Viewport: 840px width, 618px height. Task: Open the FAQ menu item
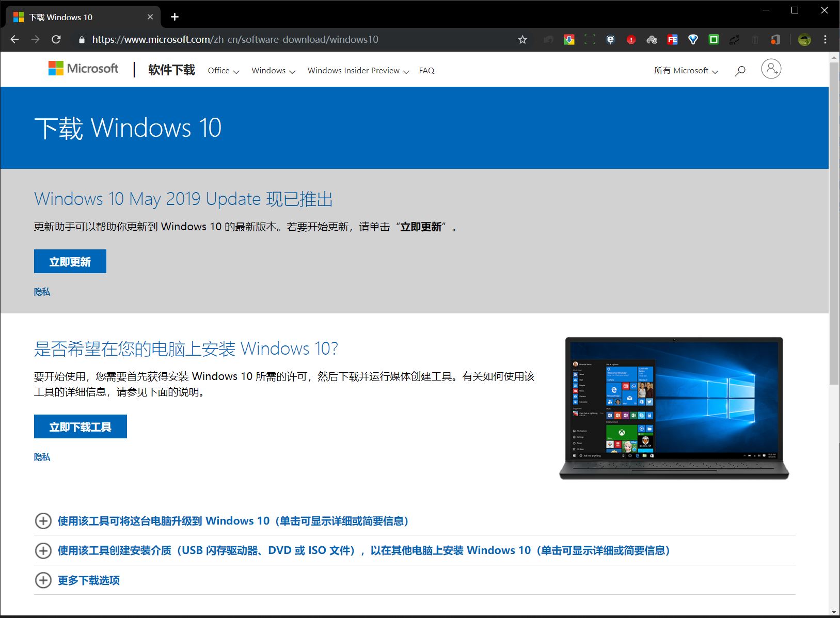click(426, 71)
